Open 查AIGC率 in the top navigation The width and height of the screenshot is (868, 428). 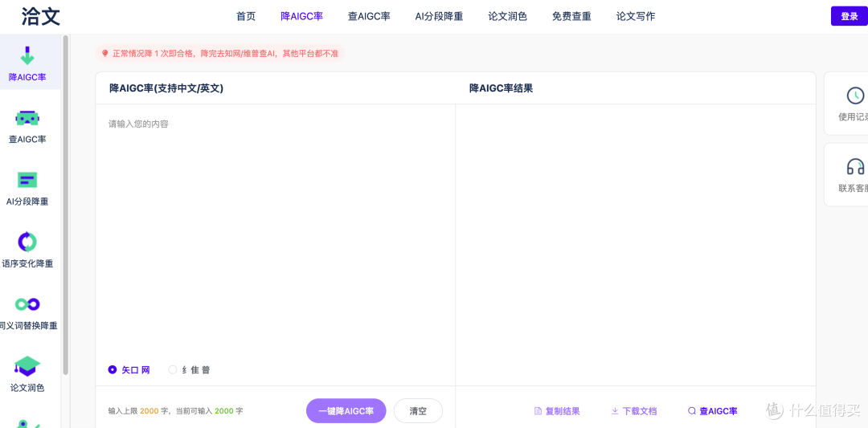coord(369,17)
